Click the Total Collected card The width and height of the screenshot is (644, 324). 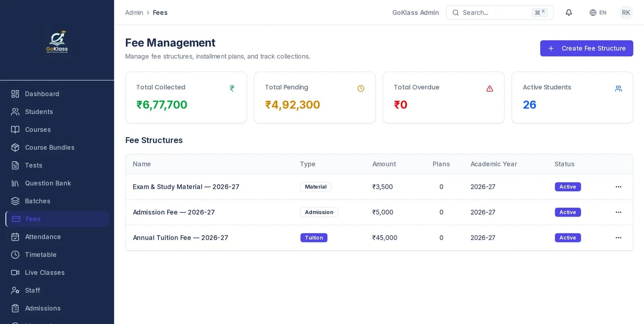tap(186, 97)
